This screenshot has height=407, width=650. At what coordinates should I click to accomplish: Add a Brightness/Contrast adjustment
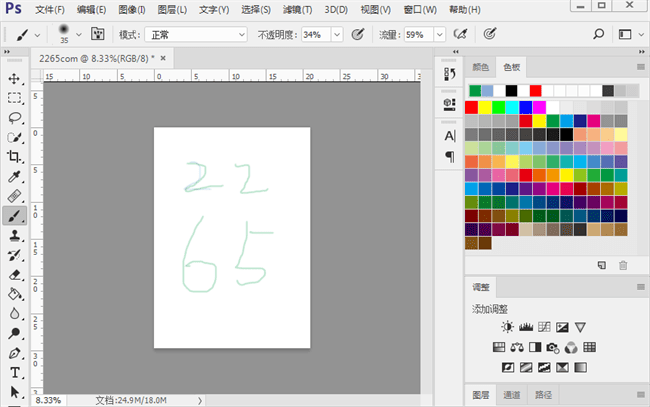pyautogui.click(x=507, y=327)
